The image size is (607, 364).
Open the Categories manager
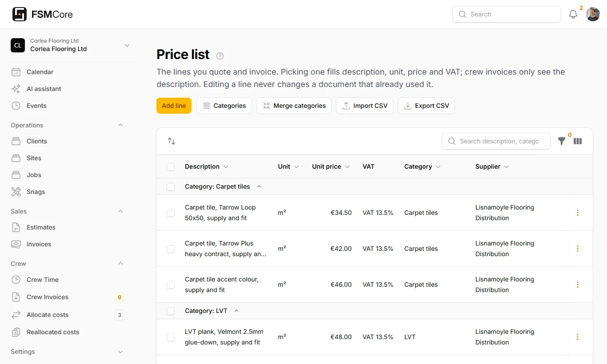pos(224,106)
